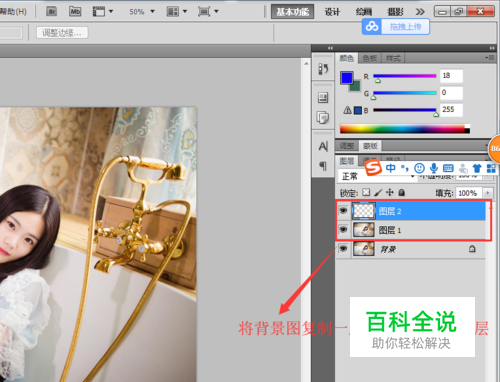Select the 图层 2 thumbnail
Screen dimensions: 500x382
364,211
